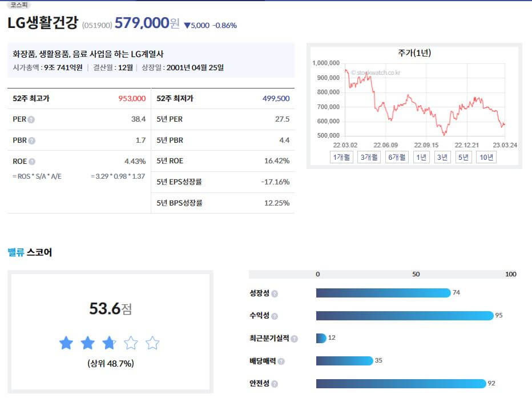The width and height of the screenshot is (532, 398).
Task: Open the PER help question-mark icon
Action: click(31, 119)
